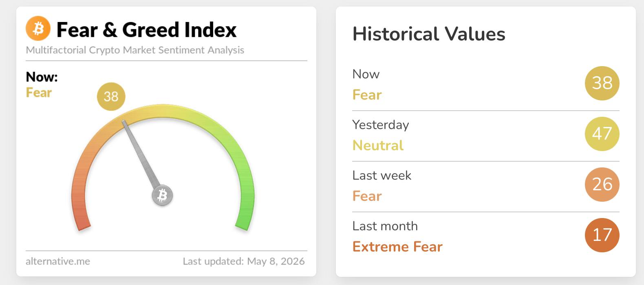Click the 38 bubble above the gauge
644x285 pixels.
click(x=111, y=96)
